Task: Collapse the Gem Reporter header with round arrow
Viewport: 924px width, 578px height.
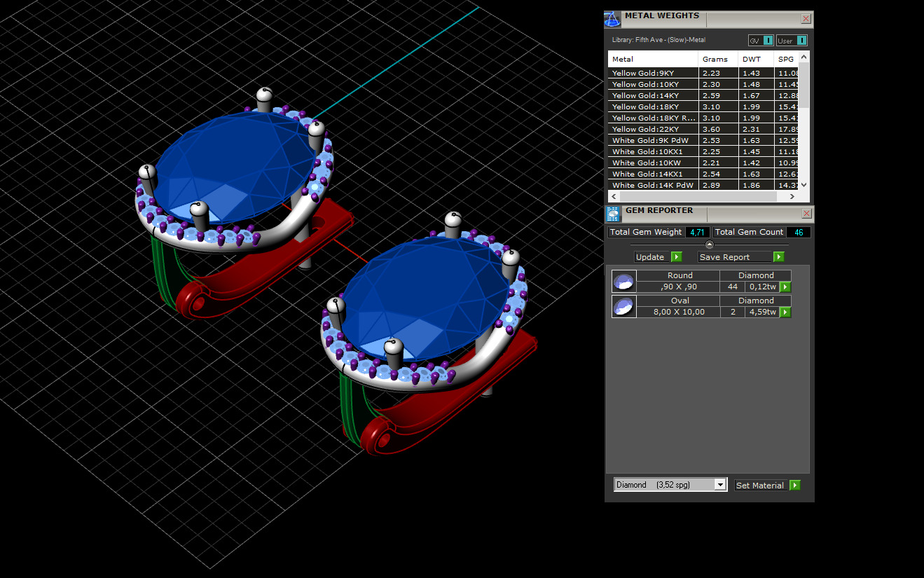Action: pyautogui.click(x=710, y=245)
